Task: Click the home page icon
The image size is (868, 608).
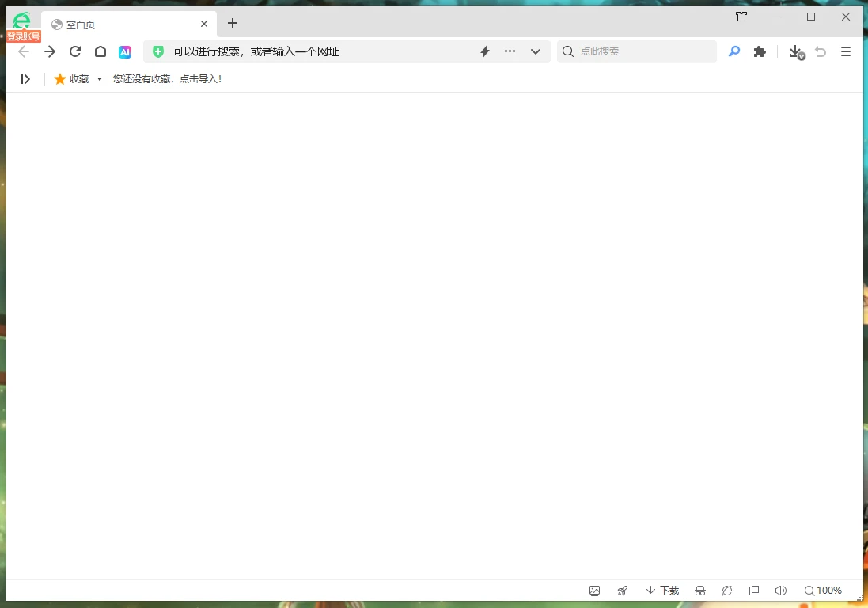Action: pyautogui.click(x=100, y=51)
